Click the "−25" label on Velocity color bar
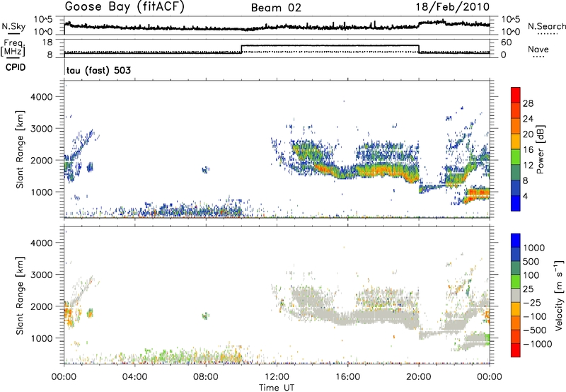The width and height of the screenshot is (566, 392). [532, 302]
